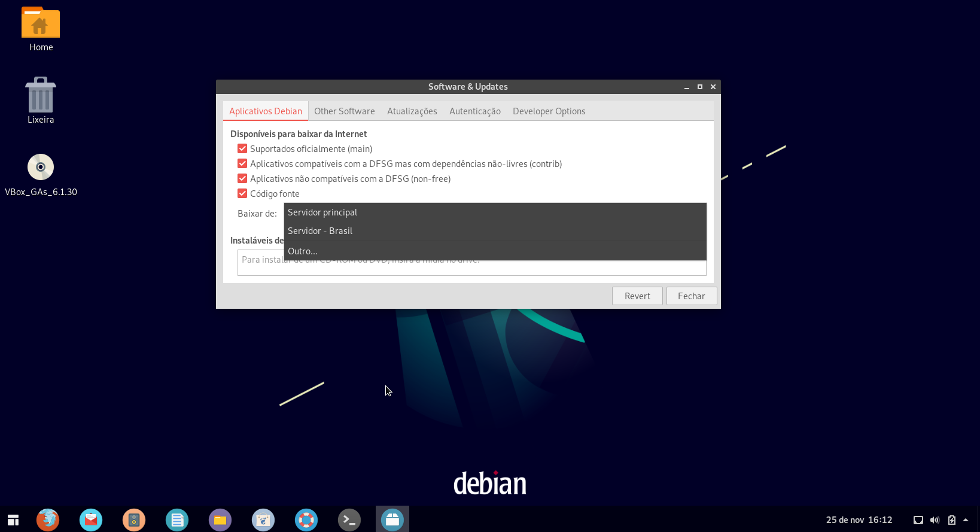This screenshot has height=532, width=980.
Task: Switch to the Autenticação tab
Action: click(x=475, y=111)
